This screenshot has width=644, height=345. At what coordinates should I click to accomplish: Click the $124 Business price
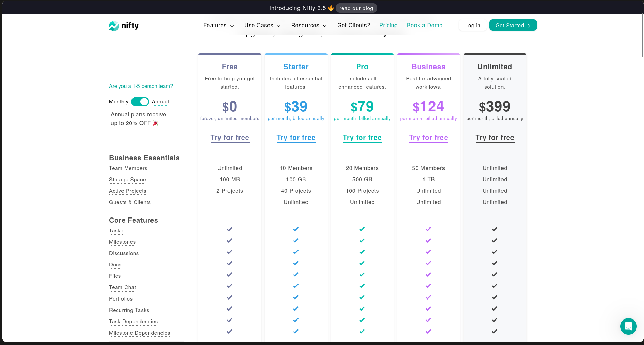(x=428, y=106)
